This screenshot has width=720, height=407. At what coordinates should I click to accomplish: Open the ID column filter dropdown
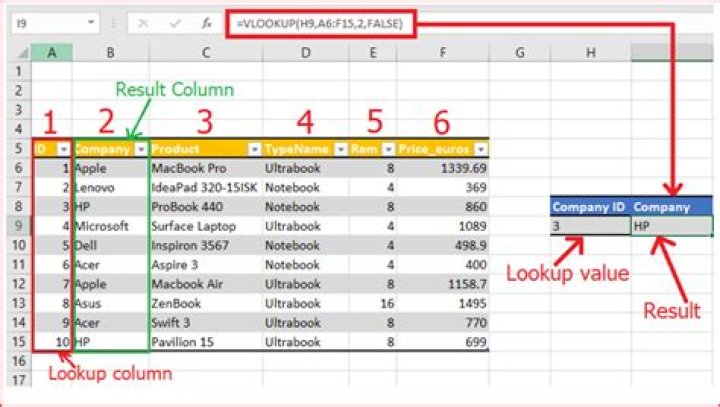(63, 149)
